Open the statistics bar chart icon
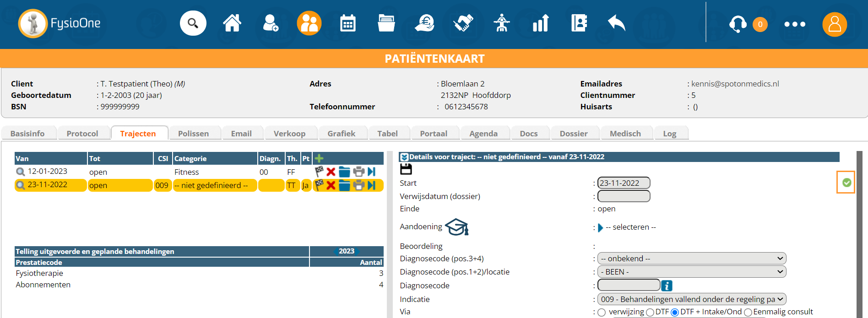The width and height of the screenshot is (868, 318). (540, 23)
